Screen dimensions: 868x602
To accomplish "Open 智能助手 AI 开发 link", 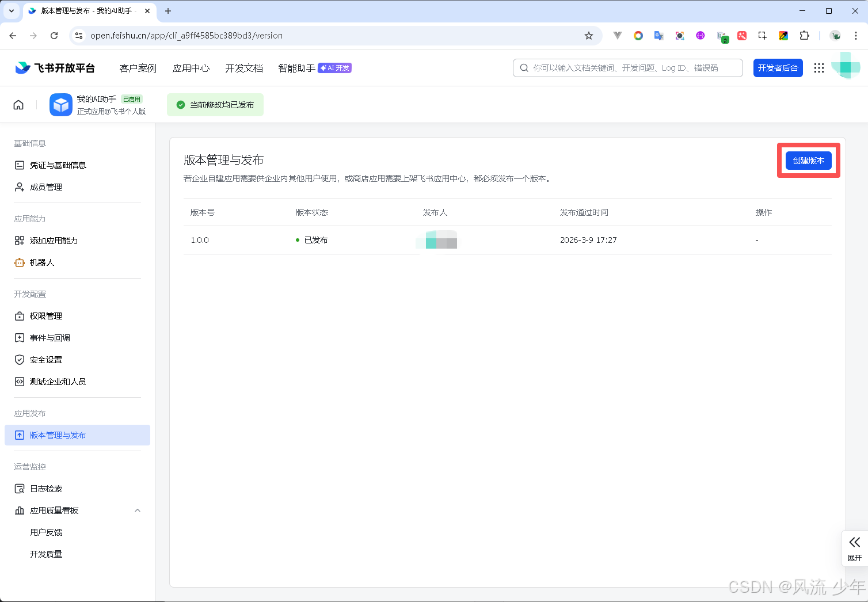I will [x=314, y=68].
